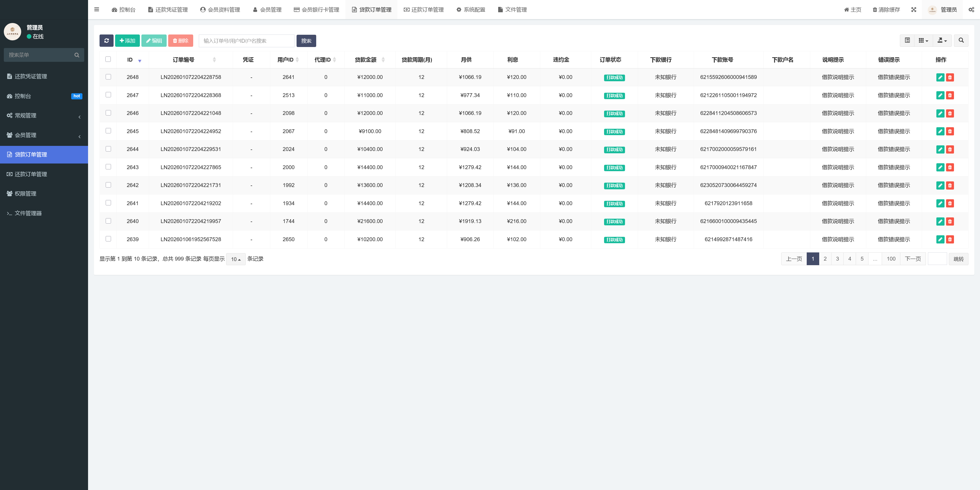980x490 pixels.
Task: Check the select-all checkbox in table header
Action: pos(108,59)
